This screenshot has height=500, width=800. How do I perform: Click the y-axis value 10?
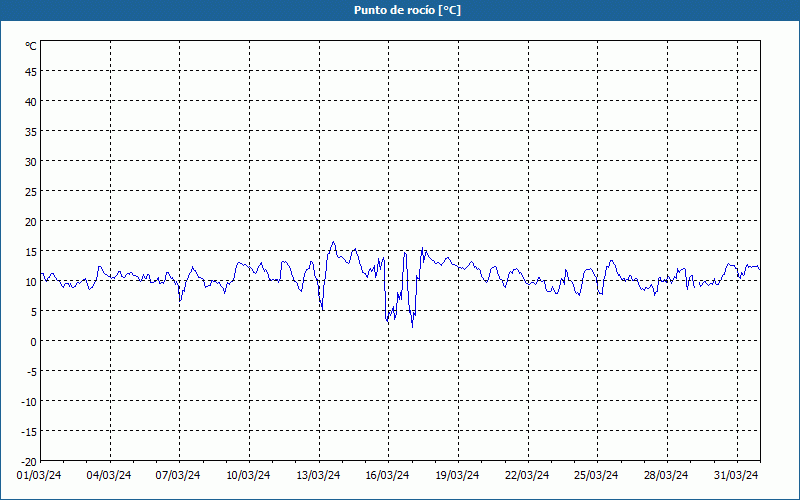click(x=31, y=282)
